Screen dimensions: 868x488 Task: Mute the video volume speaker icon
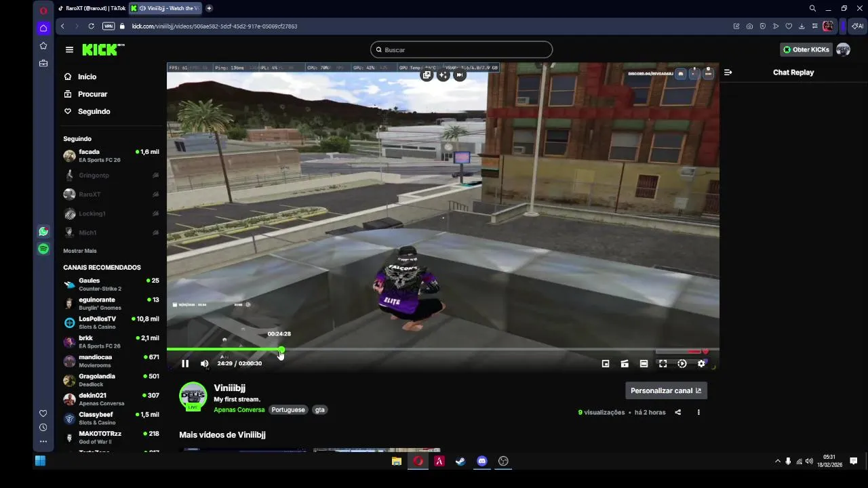205,363
